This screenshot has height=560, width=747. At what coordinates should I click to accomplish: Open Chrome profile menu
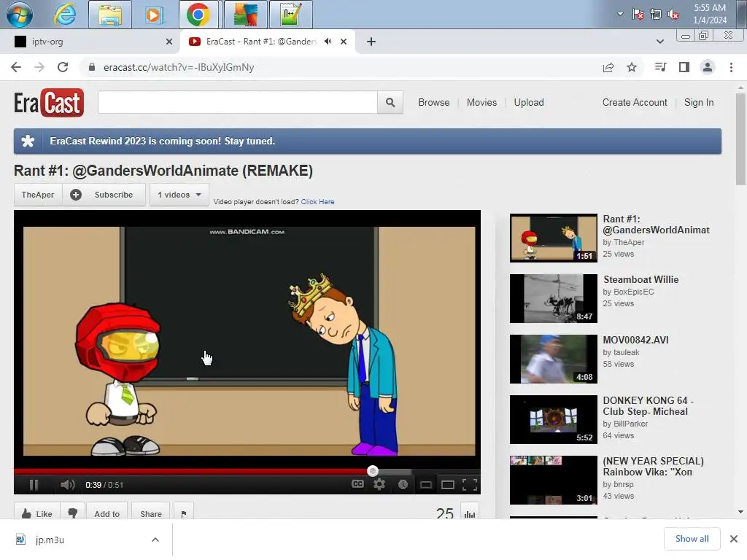click(x=708, y=67)
